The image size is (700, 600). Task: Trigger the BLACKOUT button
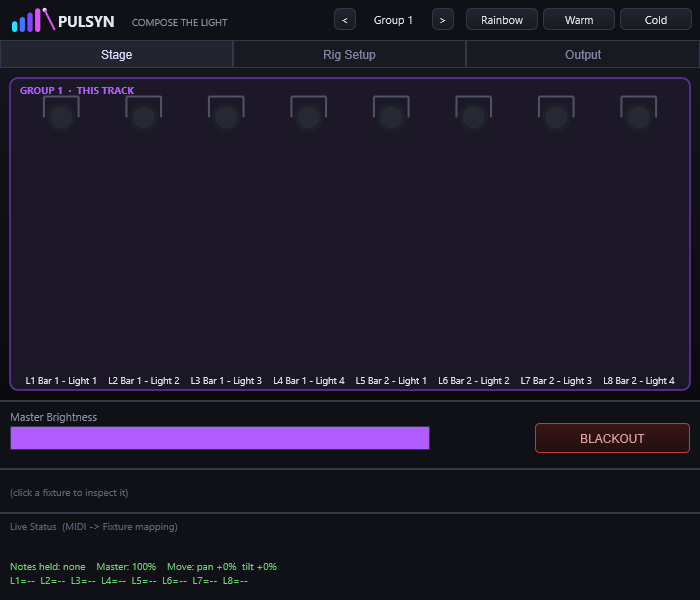(x=612, y=438)
